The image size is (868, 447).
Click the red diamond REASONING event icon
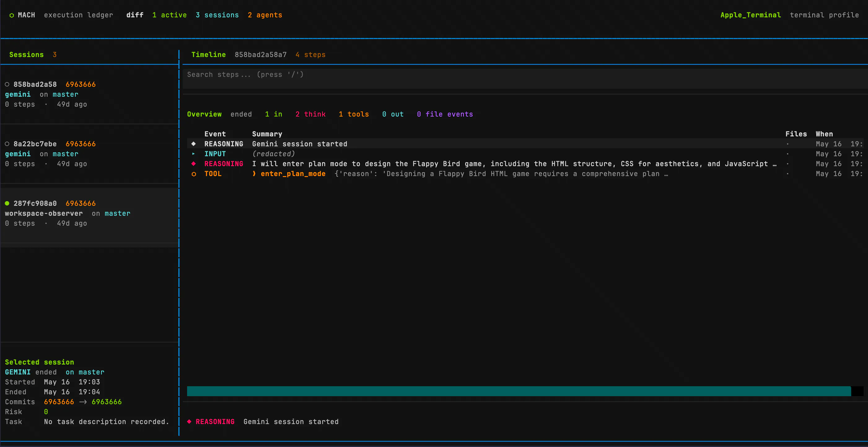(x=193, y=164)
